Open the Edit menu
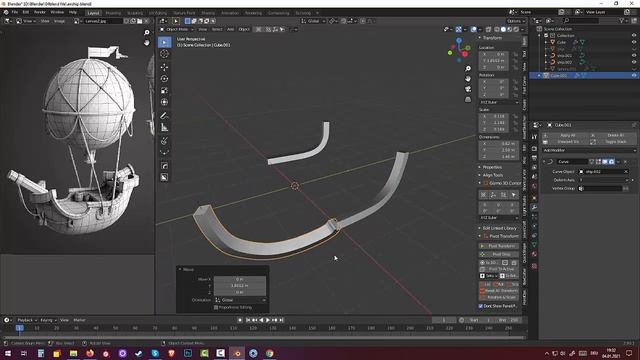Screen dimensions: 640x360 point(26,12)
